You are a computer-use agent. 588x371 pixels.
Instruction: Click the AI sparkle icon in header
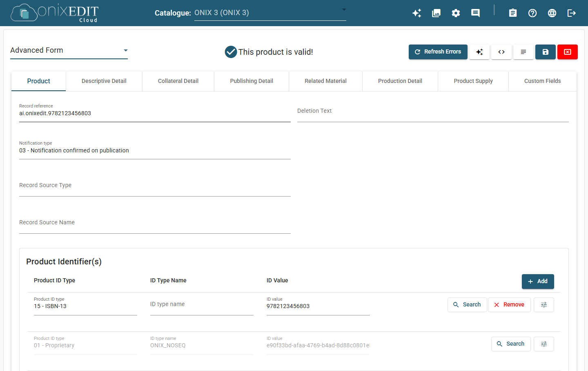416,13
